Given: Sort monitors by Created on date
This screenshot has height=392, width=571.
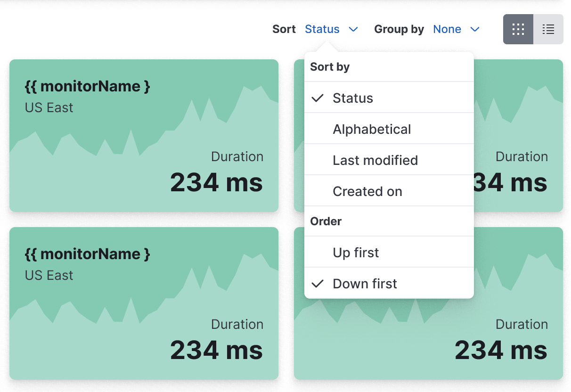Looking at the screenshot, I should [x=367, y=191].
